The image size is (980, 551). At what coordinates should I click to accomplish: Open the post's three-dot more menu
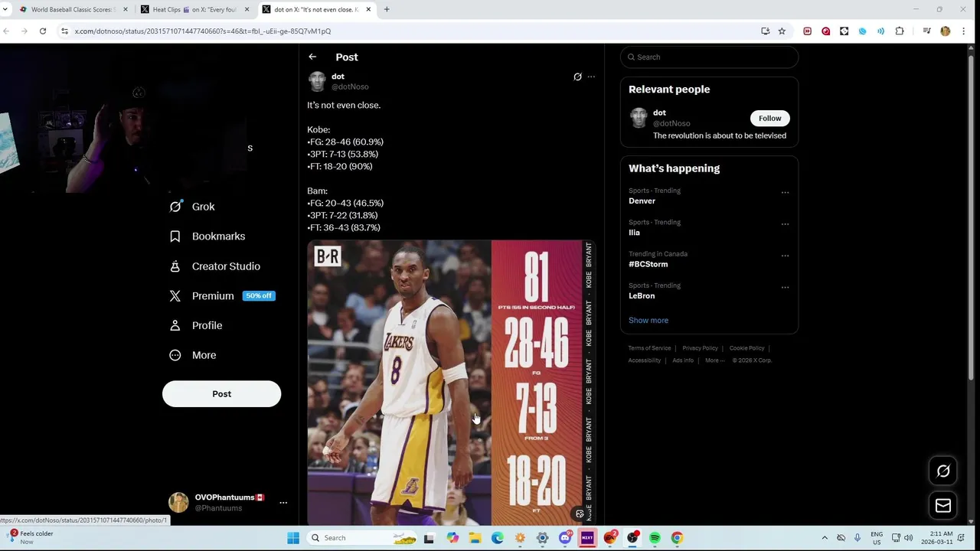(591, 77)
